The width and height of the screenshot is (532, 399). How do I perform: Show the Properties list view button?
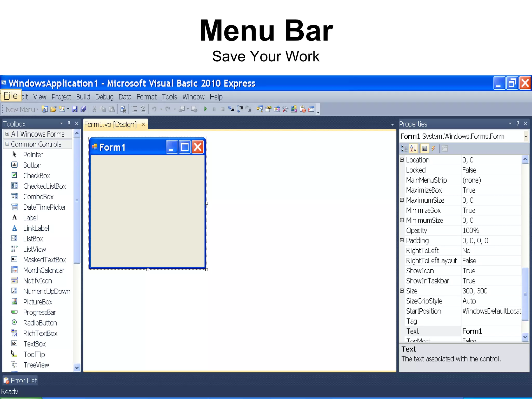coord(424,149)
